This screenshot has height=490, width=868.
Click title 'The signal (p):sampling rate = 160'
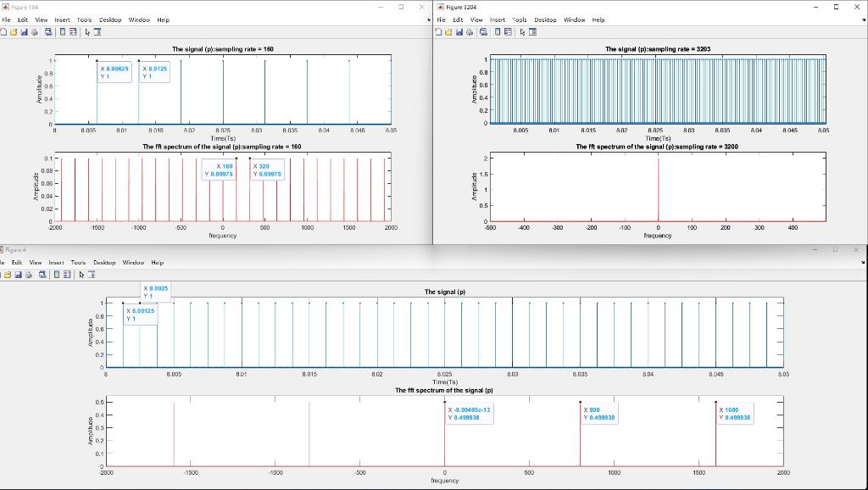tap(223, 49)
